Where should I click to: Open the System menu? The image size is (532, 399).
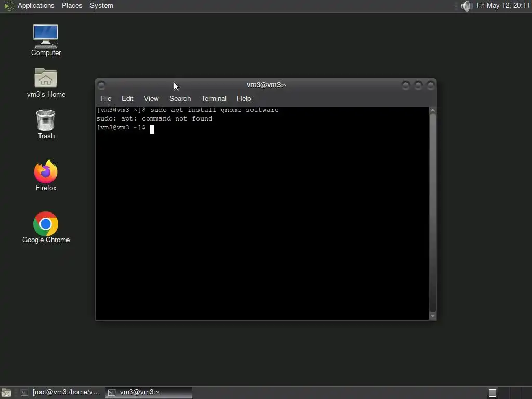click(101, 6)
